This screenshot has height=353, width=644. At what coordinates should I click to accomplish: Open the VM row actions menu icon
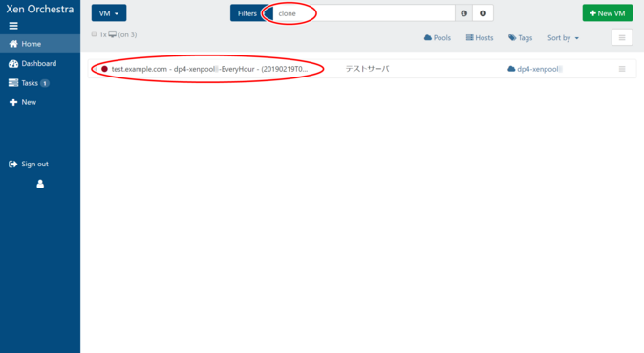622,69
